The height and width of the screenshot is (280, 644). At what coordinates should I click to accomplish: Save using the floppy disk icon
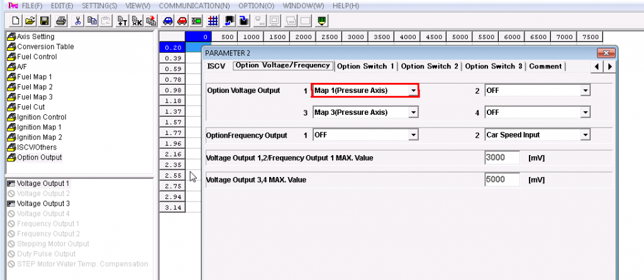point(44,20)
